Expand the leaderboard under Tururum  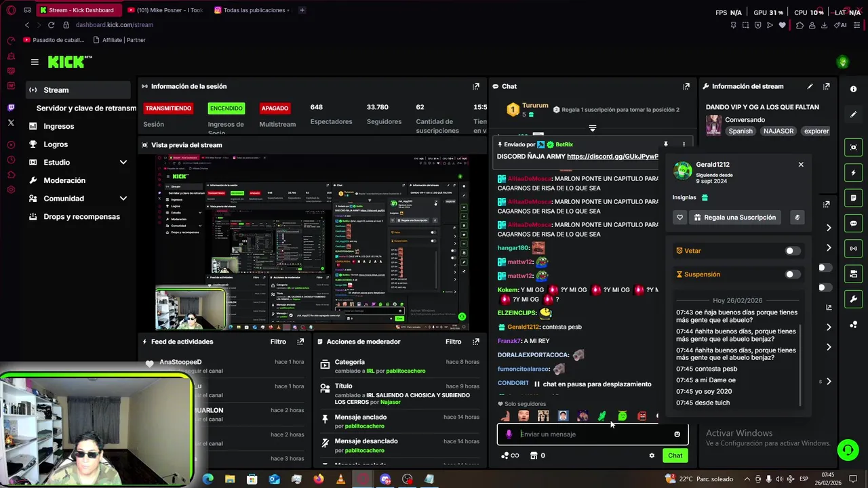click(593, 128)
